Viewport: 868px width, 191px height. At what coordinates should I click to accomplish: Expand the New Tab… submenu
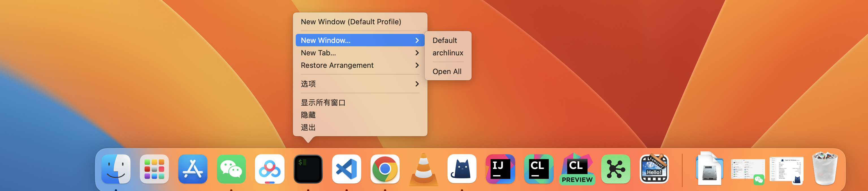(360, 53)
